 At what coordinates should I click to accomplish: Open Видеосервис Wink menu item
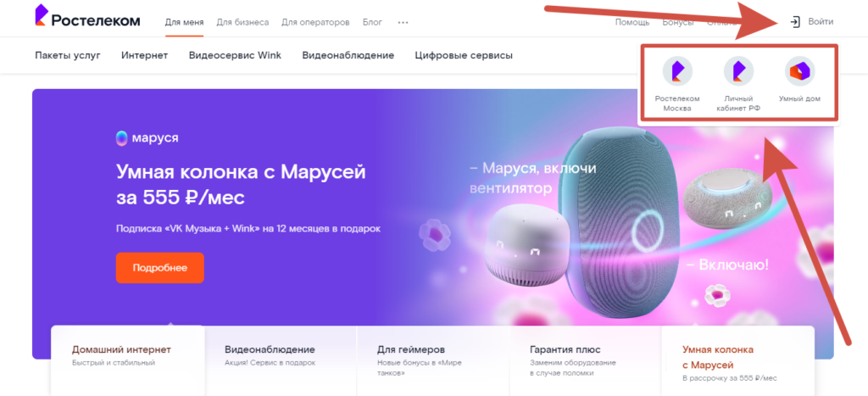(x=235, y=55)
